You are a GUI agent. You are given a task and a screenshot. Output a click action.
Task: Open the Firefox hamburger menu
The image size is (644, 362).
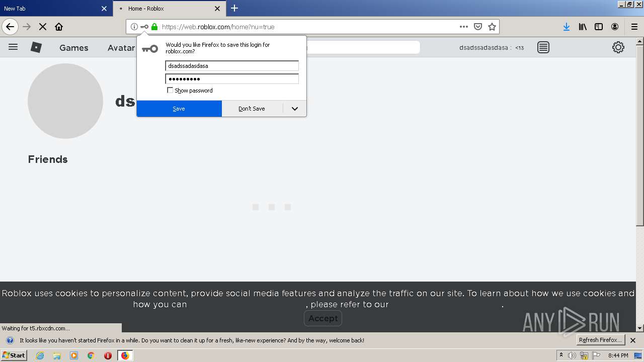634,27
